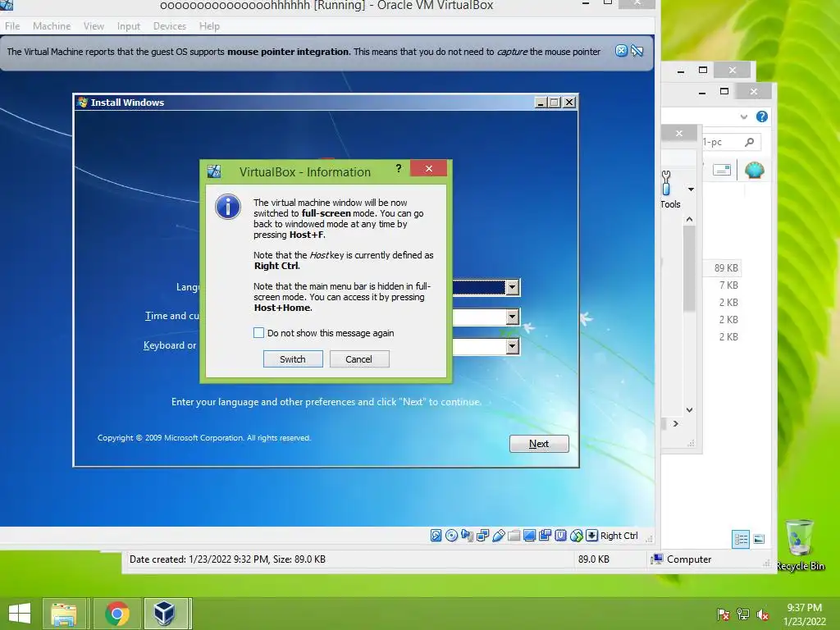Click the CPU execution status icon

pyautogui.click(x=560, y=536)
